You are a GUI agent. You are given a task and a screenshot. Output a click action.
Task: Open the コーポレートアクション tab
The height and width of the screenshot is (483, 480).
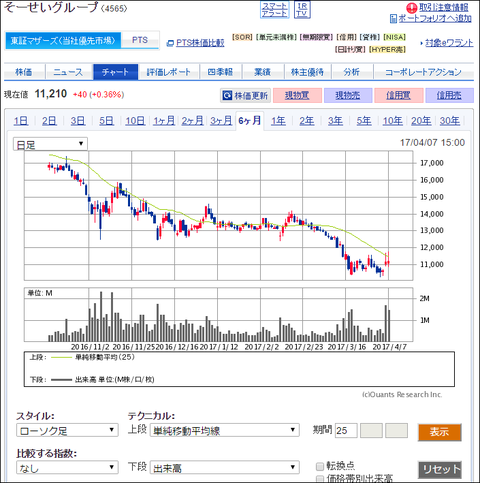click(423, 72)
